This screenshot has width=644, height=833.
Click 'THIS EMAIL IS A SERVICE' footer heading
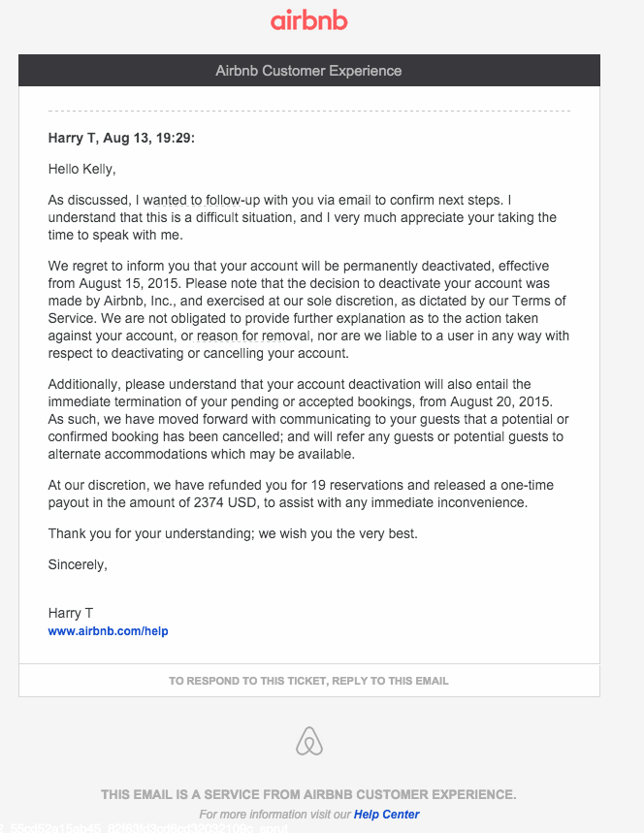coord(308,795)
